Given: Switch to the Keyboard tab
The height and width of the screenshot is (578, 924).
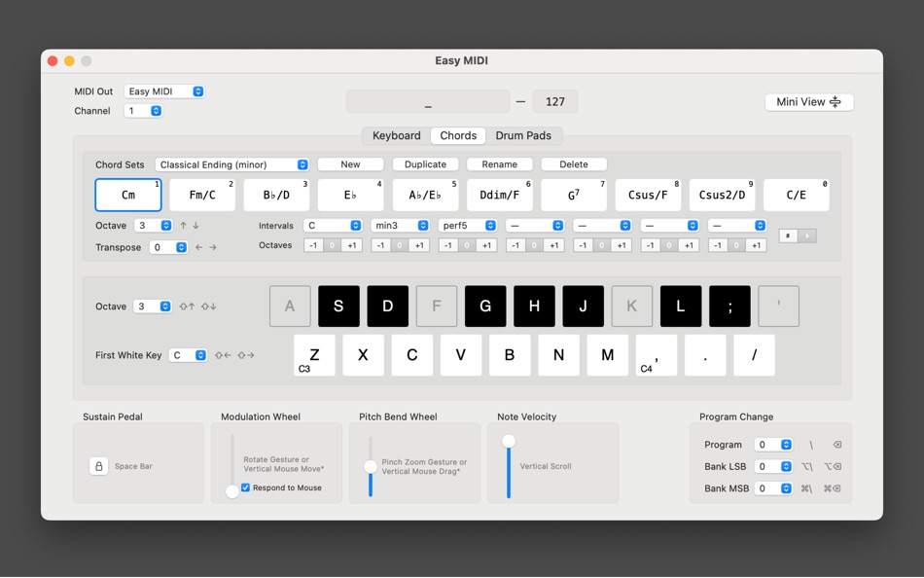Looking at the screenshot, I should coord(397,135).
